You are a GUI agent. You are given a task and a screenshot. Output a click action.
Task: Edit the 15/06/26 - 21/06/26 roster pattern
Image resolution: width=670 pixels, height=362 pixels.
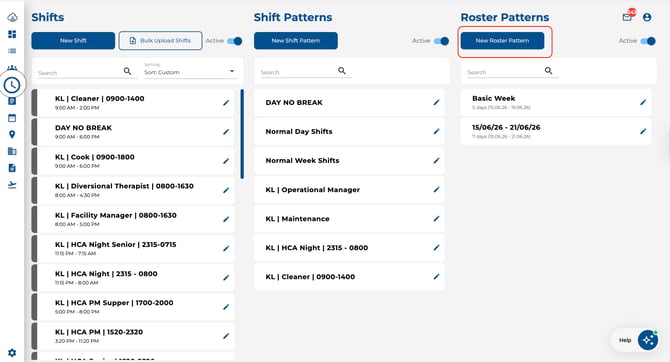click(643, 131)
